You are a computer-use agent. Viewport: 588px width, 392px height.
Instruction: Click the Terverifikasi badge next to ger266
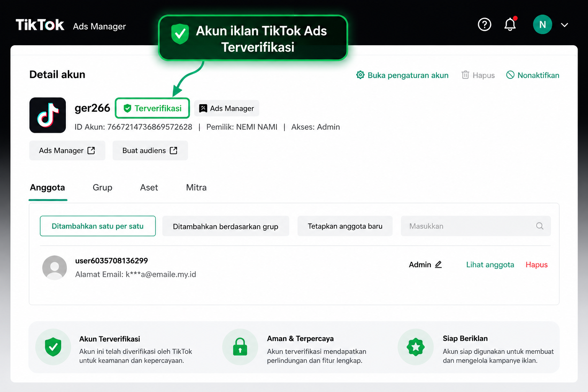152,108
